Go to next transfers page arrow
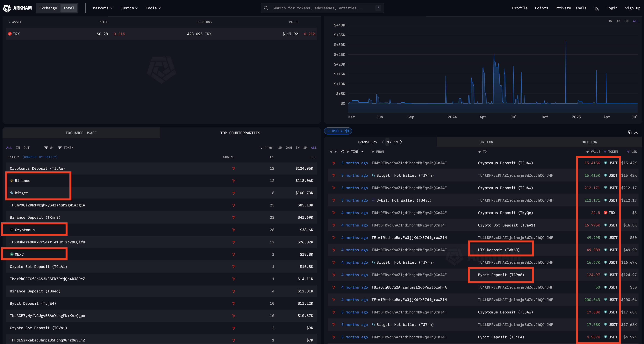Viewport: 644px width, 344px height. coord(401,142)
